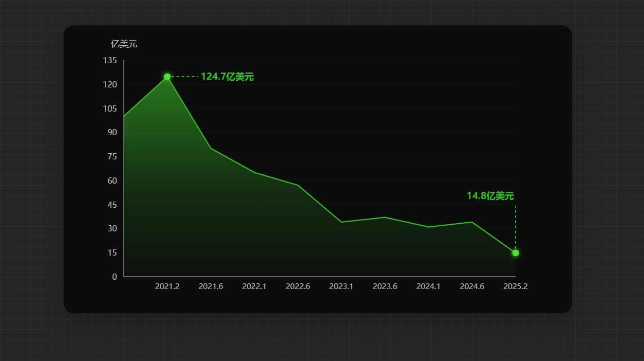Click the 2024.6 x-axis label

click(472, 286)
